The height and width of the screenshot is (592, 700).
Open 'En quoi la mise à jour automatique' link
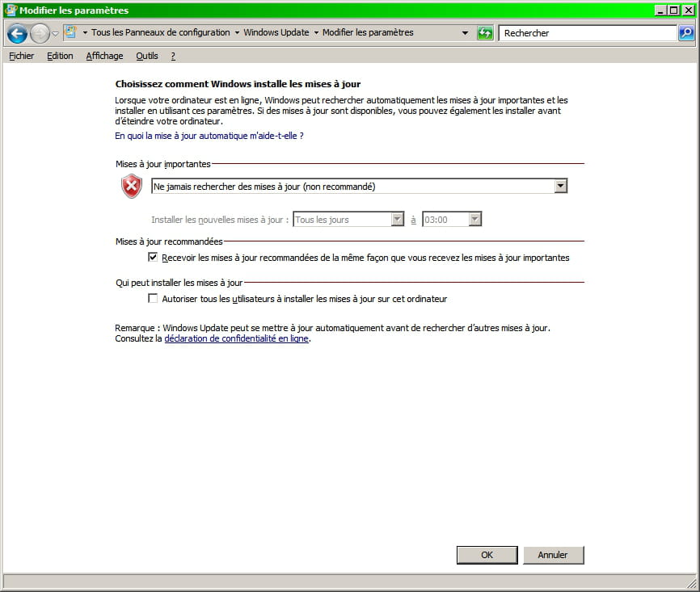[209, 136]
